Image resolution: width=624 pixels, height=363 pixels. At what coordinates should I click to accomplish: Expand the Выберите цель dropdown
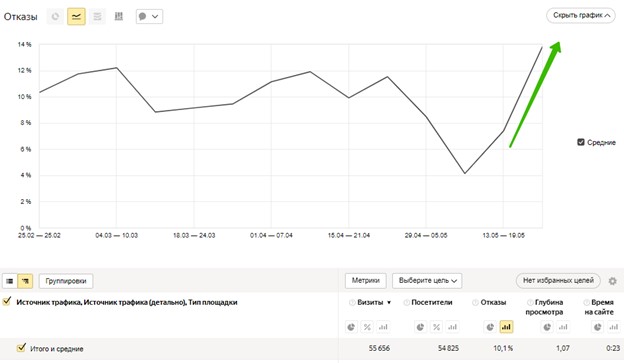pyautogui.click(x=427, y=281)
